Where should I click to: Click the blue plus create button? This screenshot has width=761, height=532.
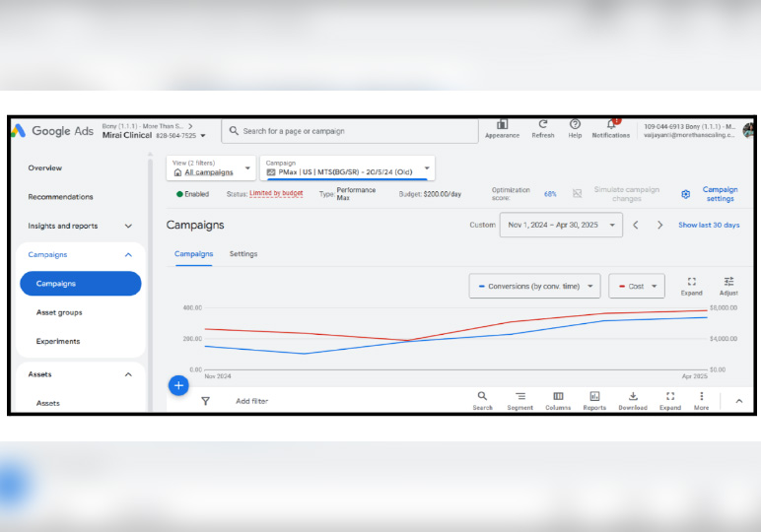(178, 385)
